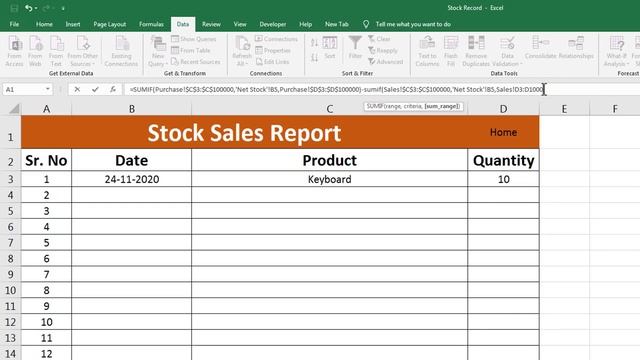Click Clear filter button

click(379, 39)
